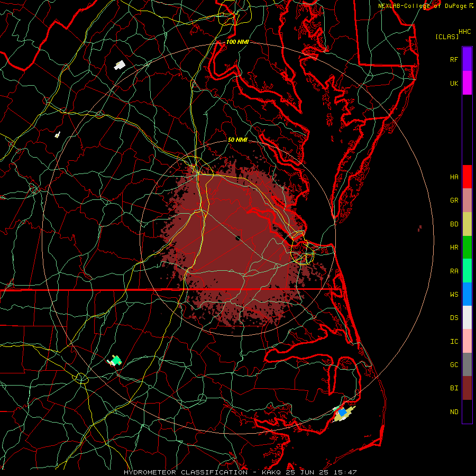Choose the DS white legend swatch
This screenshot has width=476, height=476.
467,317
